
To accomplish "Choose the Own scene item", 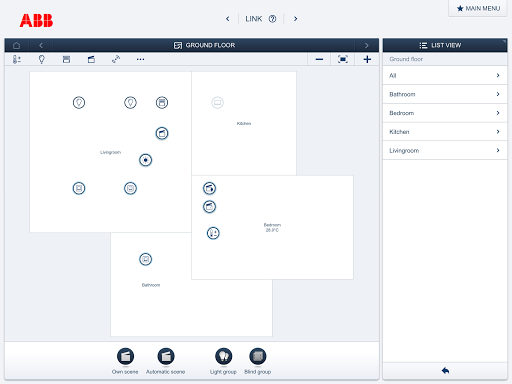I will pyautogui.click(x=125, y=361).
